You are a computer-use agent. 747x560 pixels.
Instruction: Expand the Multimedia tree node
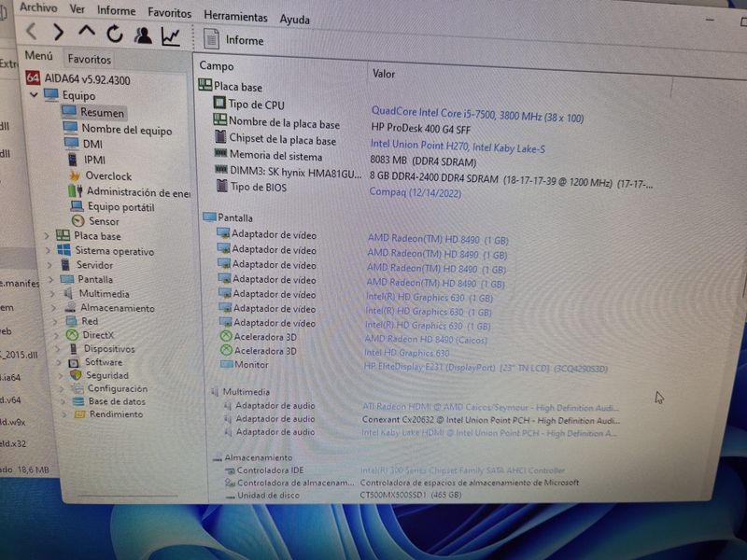tap(53, 294)
